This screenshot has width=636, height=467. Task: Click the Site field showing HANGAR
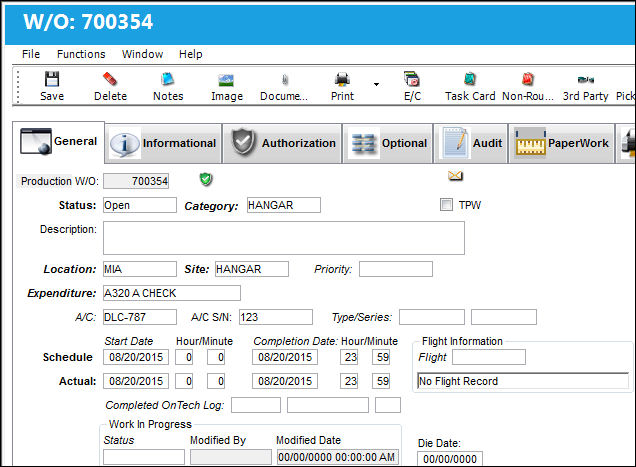[252, 269]
